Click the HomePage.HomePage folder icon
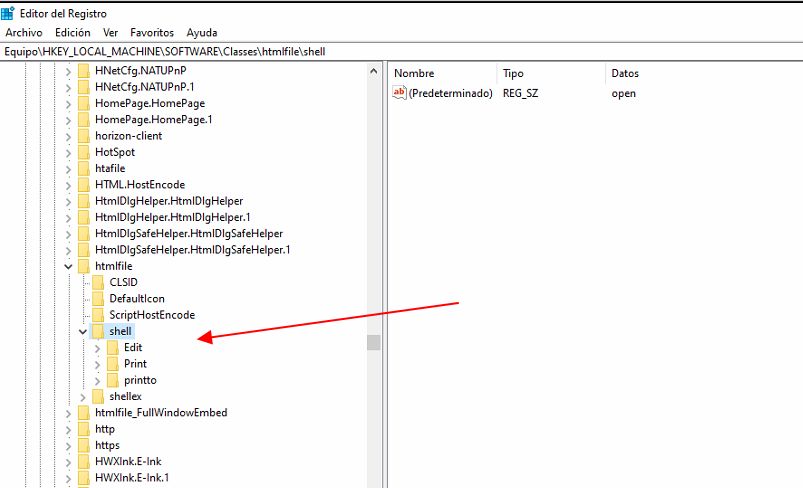 [x=83, y=103]
